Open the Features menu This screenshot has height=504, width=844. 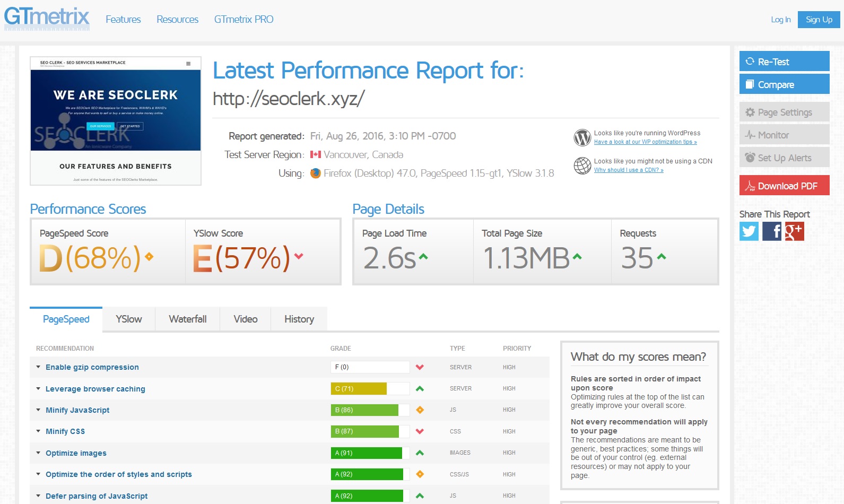[x=123, y=20]
